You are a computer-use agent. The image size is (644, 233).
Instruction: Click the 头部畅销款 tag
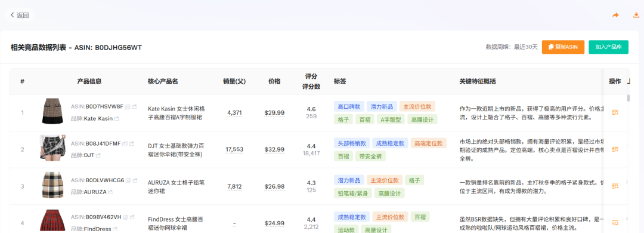(352, 143)
